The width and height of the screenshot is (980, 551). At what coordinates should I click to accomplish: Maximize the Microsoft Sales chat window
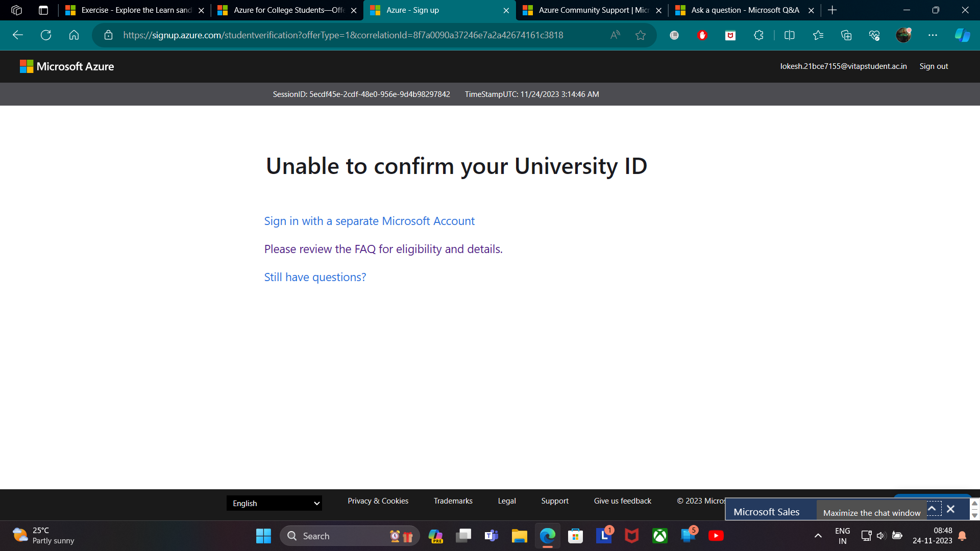point(933,509)
